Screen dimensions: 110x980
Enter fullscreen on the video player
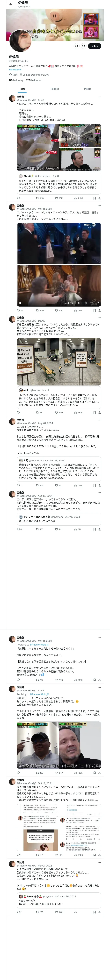pyautogui.click(x=97, y=303)
